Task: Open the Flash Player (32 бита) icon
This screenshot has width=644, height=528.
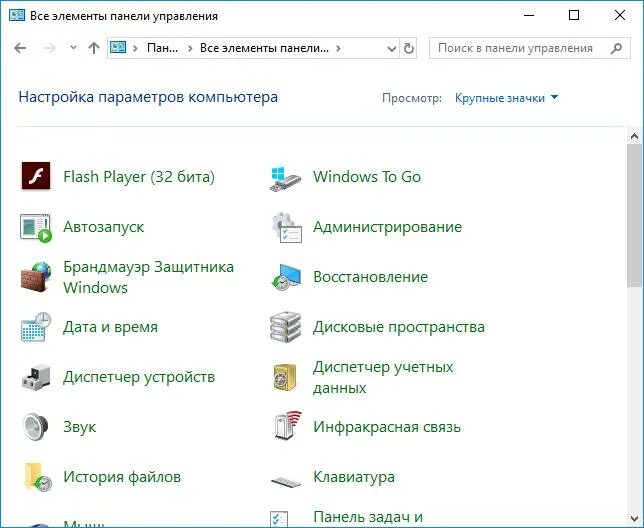Action: click(x=36, y=176)
